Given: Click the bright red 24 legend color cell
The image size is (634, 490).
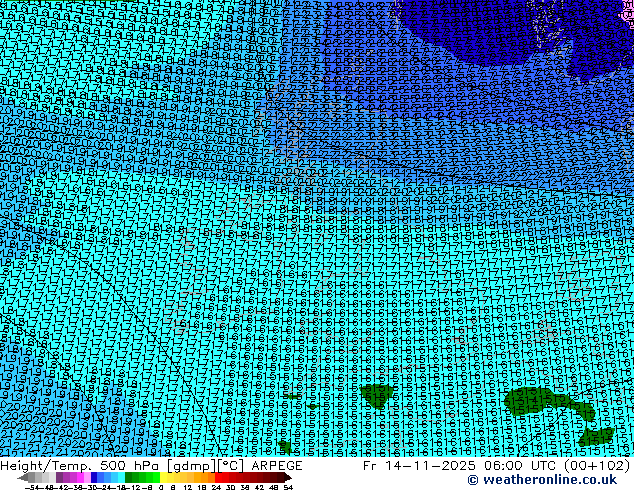Looking at the screenshot, I should pyautogui.click(x=218, y=477).
